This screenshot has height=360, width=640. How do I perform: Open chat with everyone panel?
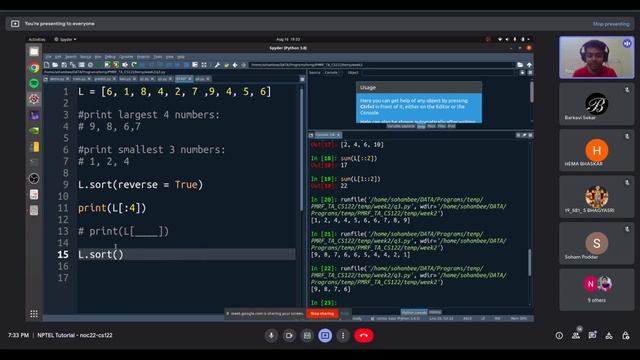592,336
